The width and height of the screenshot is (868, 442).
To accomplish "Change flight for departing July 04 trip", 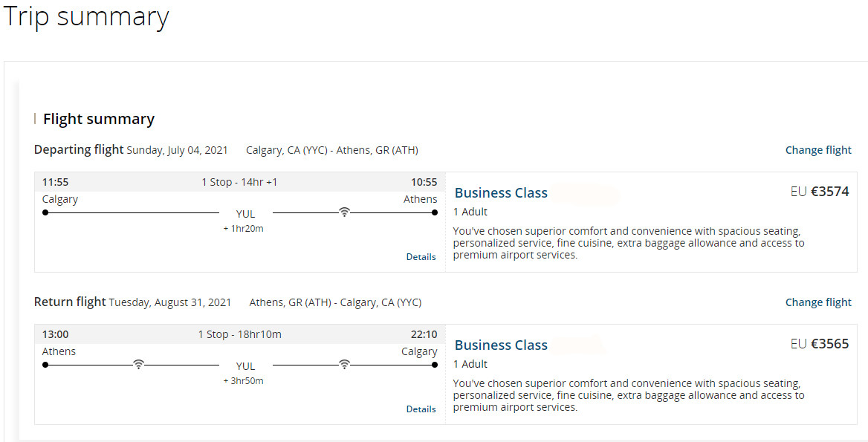I will 818,150.
